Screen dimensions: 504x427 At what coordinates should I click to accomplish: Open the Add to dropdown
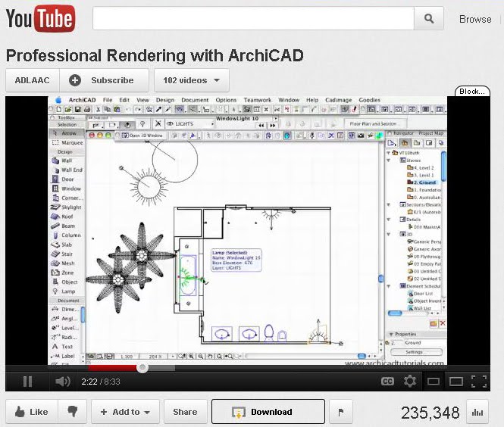pyautogui.click(x=125, y=412)
